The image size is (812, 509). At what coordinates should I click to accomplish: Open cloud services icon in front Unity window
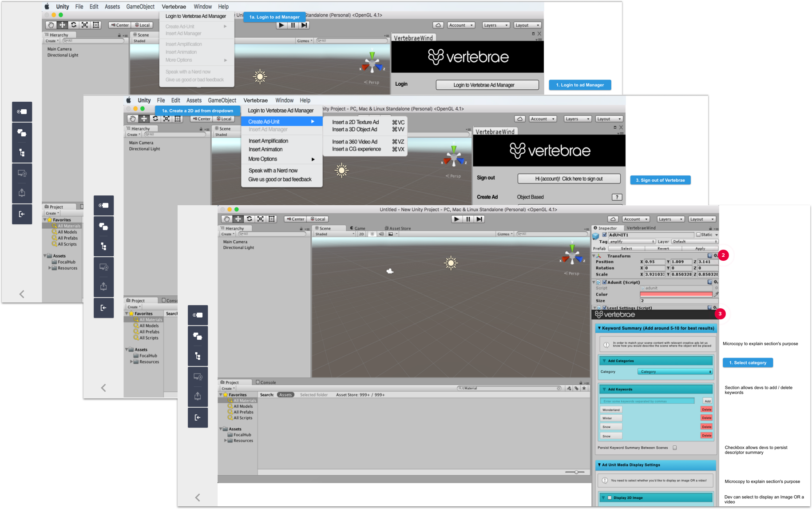click(x=613, y=219)
